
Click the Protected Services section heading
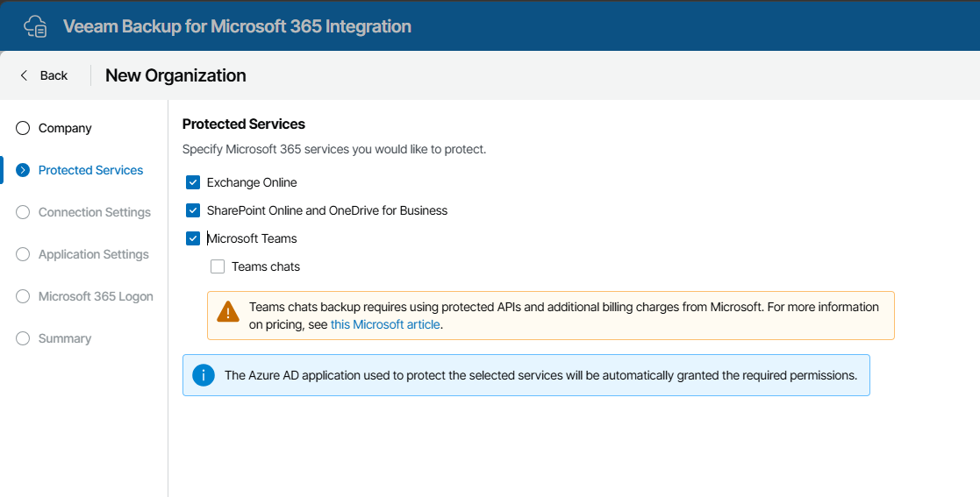coord(244,124)
